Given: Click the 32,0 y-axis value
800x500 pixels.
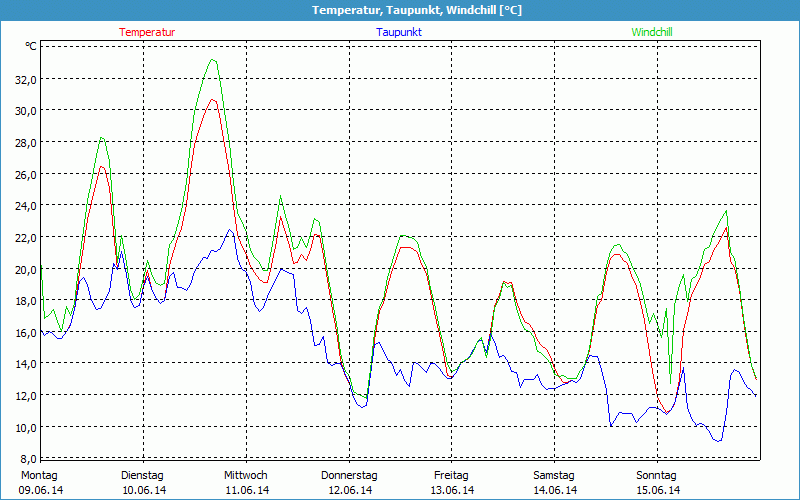Looking at the screenshot, I should coord(26,79).
